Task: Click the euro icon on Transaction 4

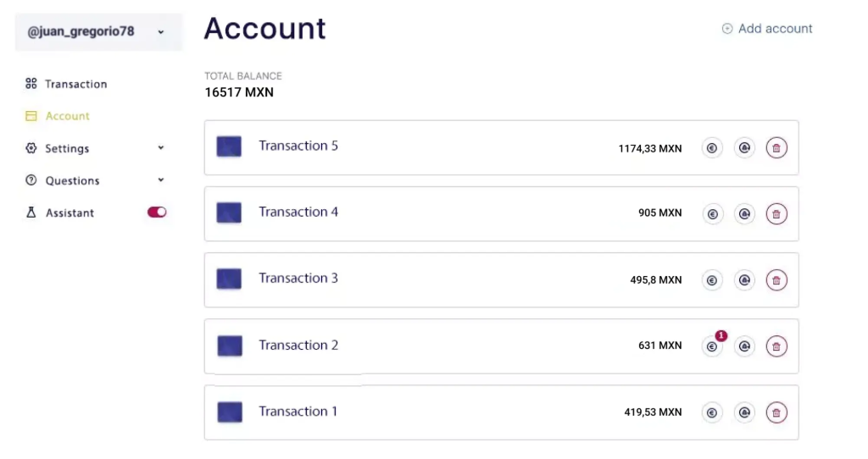Action: pos(712,214)
